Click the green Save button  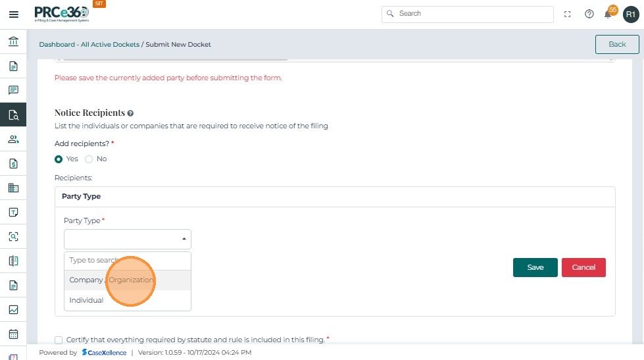tap(535, 267)
